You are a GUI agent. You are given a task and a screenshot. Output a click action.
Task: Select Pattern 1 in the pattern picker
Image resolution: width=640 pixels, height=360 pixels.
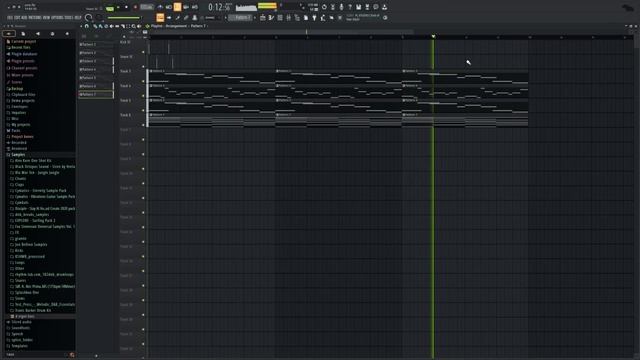96,44
